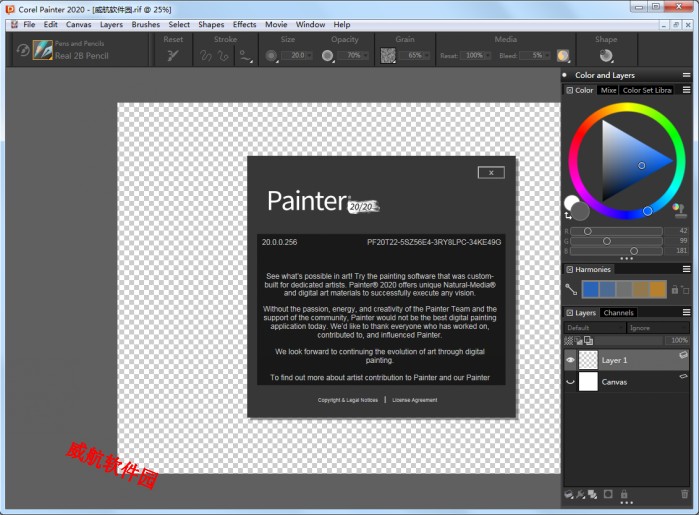
Task: Click the main color gray swatch
Action: [580, 211]
